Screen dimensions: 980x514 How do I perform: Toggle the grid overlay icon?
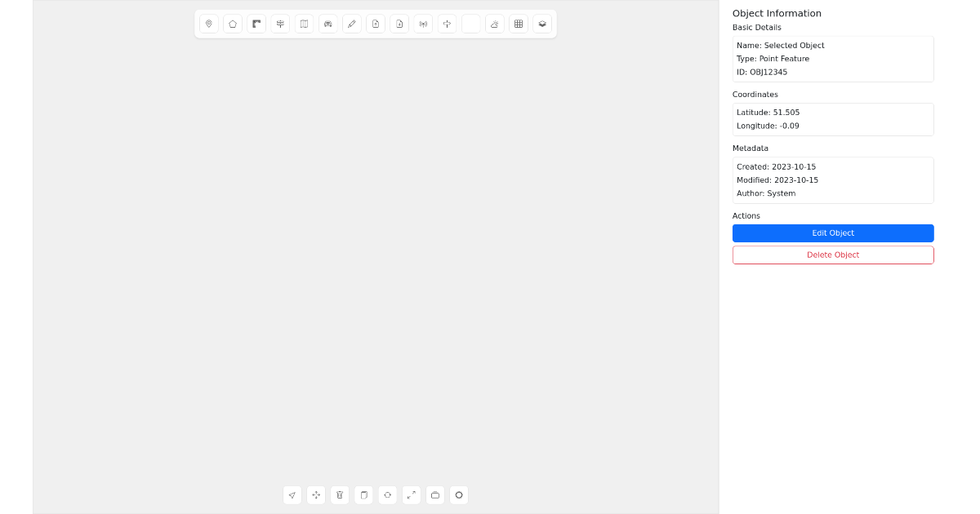[x=519, y=24]
